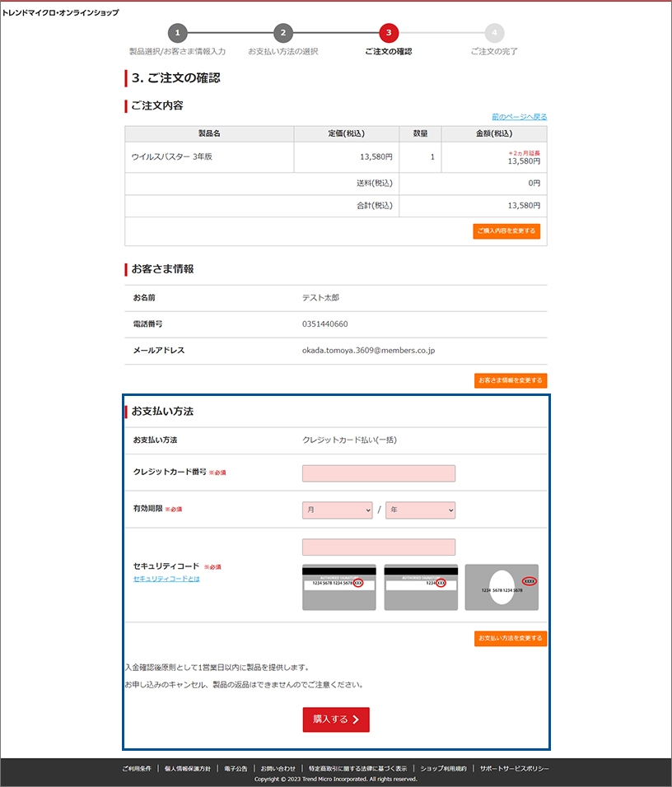Click the step 2 circle icon
Screen dimensions: 672x787
283,33
